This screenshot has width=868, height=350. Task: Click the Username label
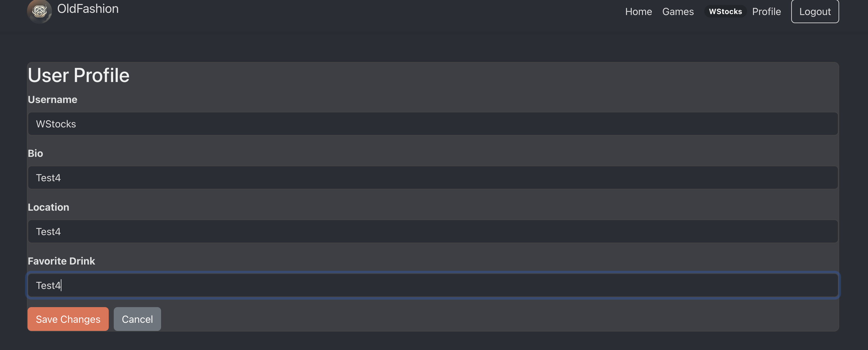(x=53, y=99)
